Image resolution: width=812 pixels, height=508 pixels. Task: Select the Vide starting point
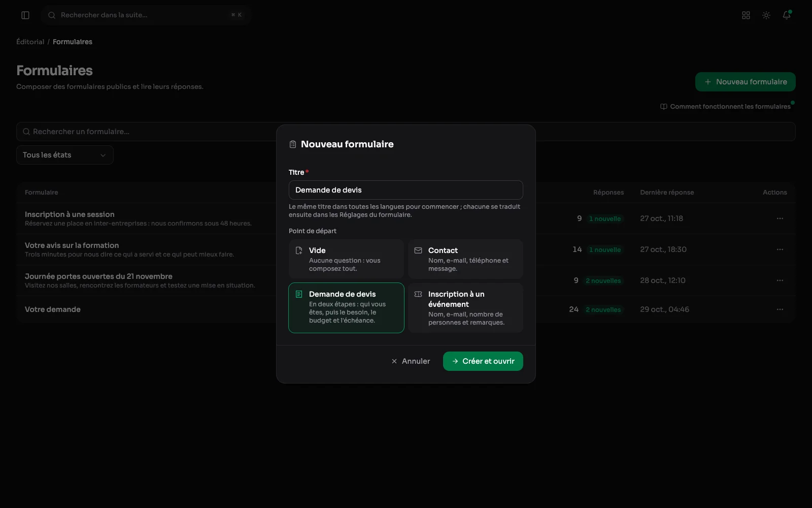point(346,259)
